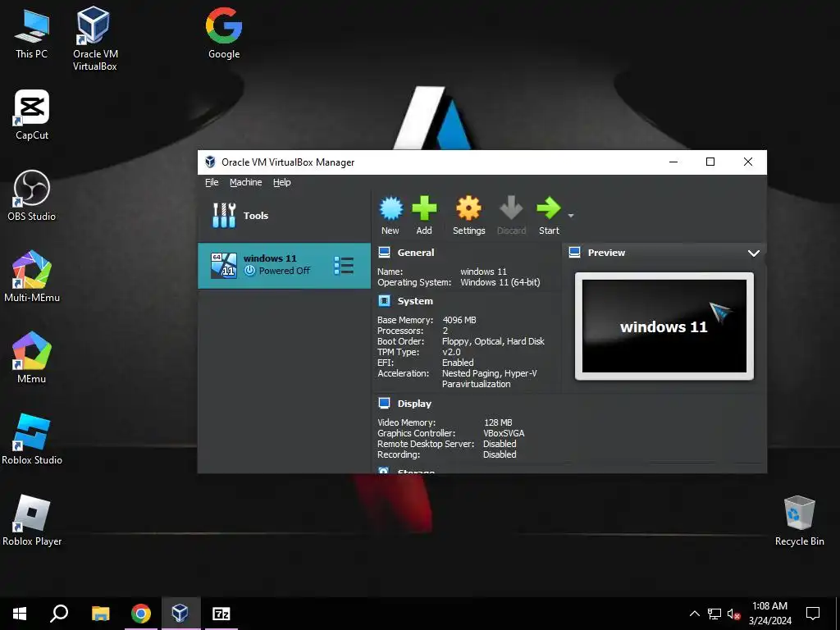Open the clock showing 1:08 AM
The height and width of the screenshot is (630, 840).
(769, 614)
